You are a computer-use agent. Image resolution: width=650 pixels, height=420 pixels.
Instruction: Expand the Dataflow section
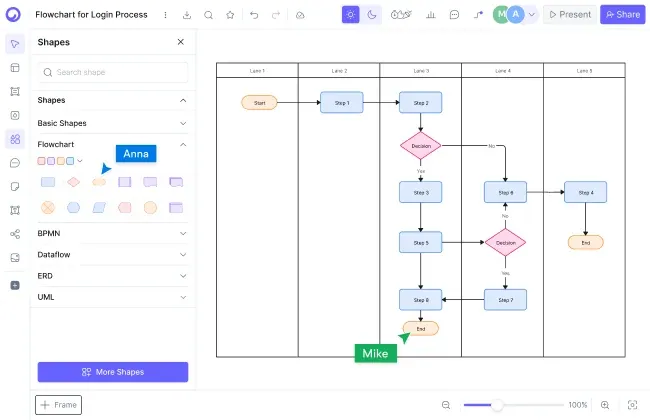[183, 255]
